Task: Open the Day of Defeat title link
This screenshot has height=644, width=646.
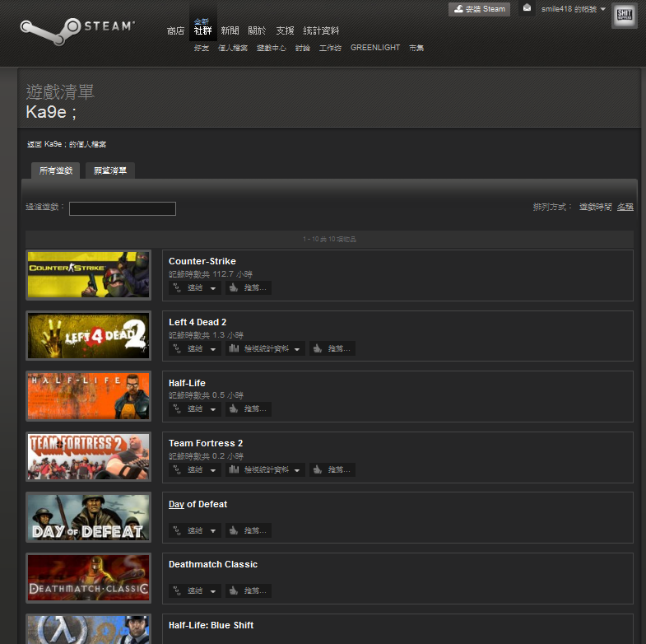Action: coord(198,504)
